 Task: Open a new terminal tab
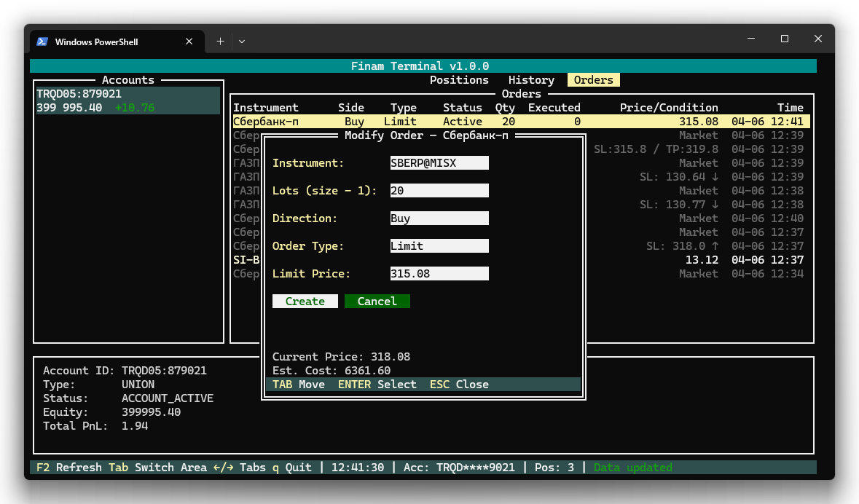tap(220, 42)
